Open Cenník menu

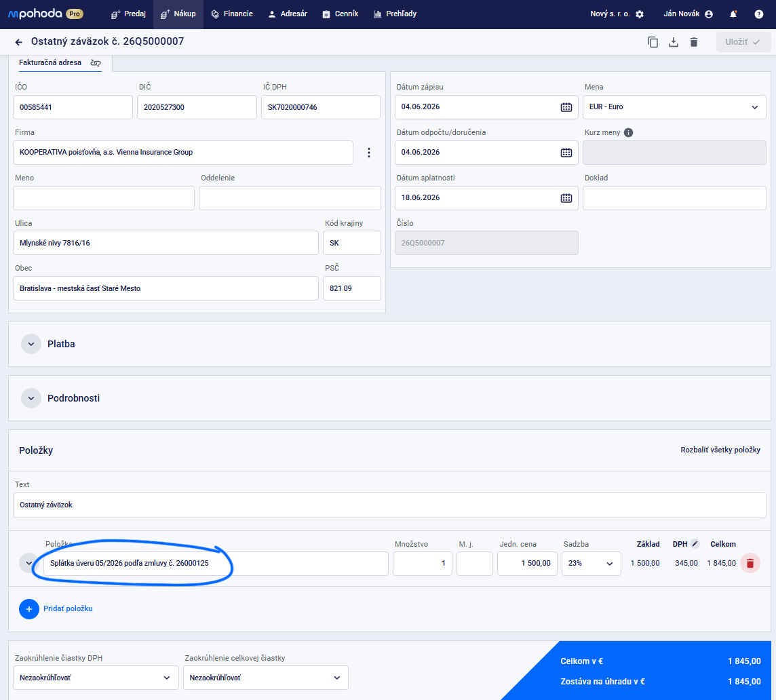pos(341,14)
